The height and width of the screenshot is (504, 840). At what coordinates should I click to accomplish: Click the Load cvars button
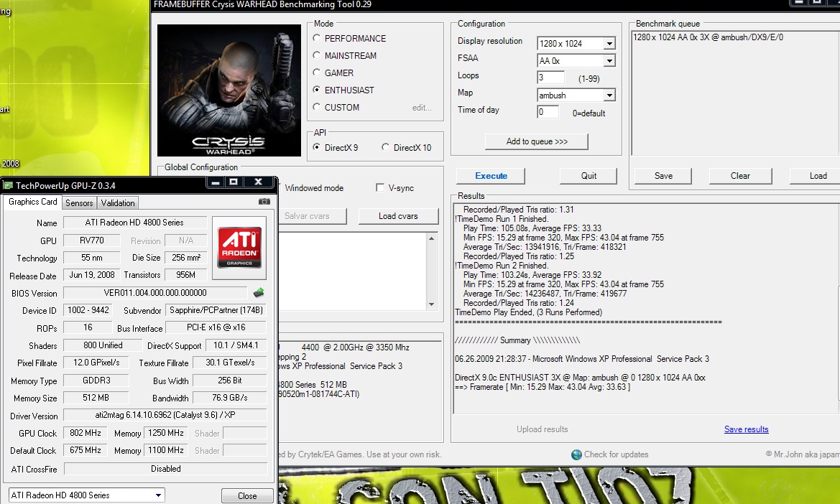click(398, 215)
